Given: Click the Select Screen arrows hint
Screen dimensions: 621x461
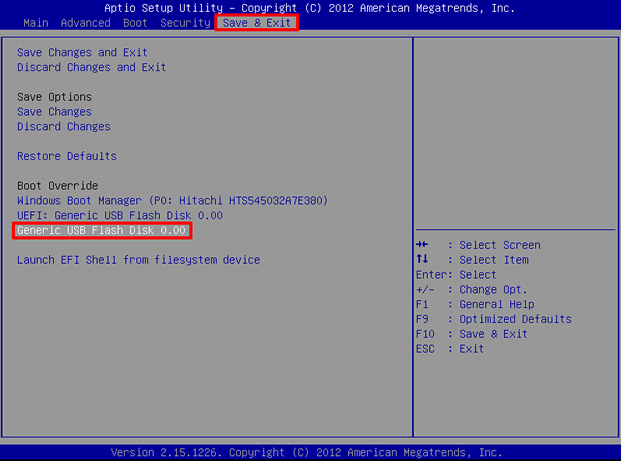Looking at the screenshot, I should 478,245.
